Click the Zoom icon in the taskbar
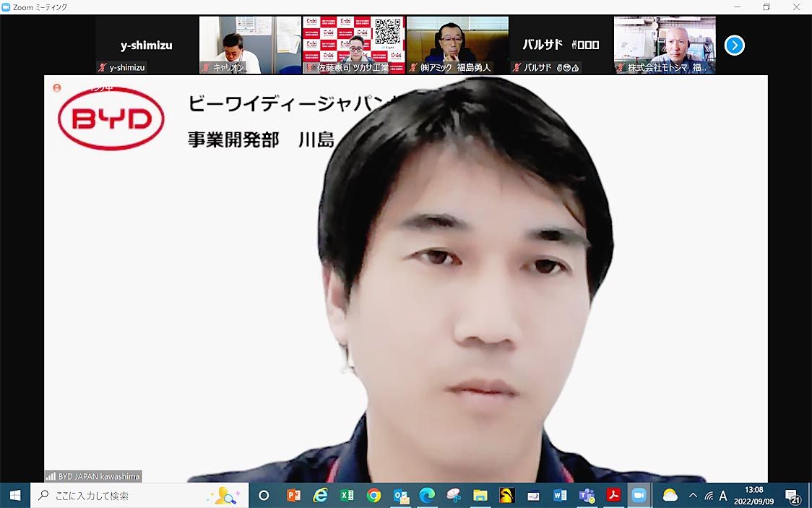 click(639, 496)
